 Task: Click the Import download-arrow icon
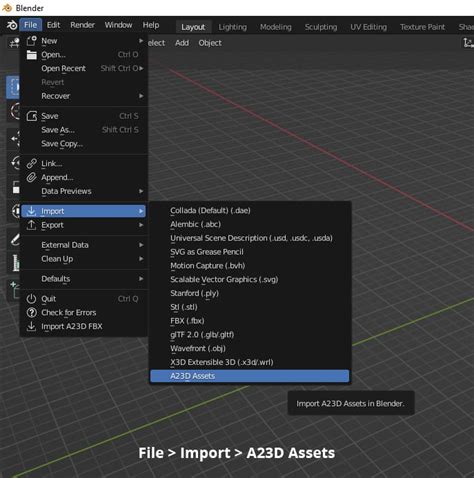[31, 211]
